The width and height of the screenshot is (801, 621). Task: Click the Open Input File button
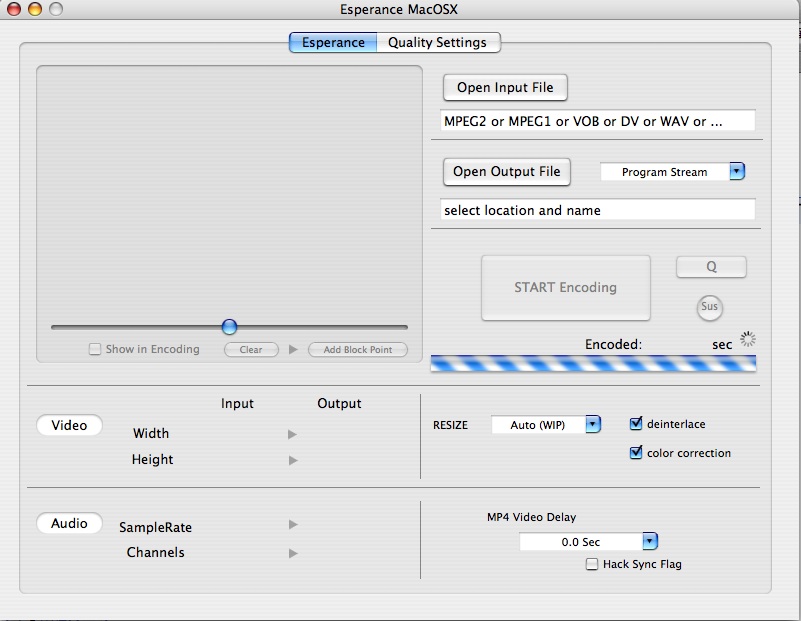click(x=505, y=87)
